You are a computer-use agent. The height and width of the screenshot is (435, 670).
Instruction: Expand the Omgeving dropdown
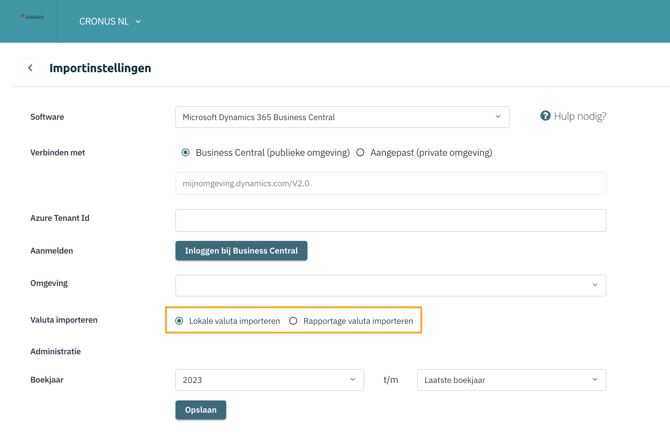coord(391,285)
